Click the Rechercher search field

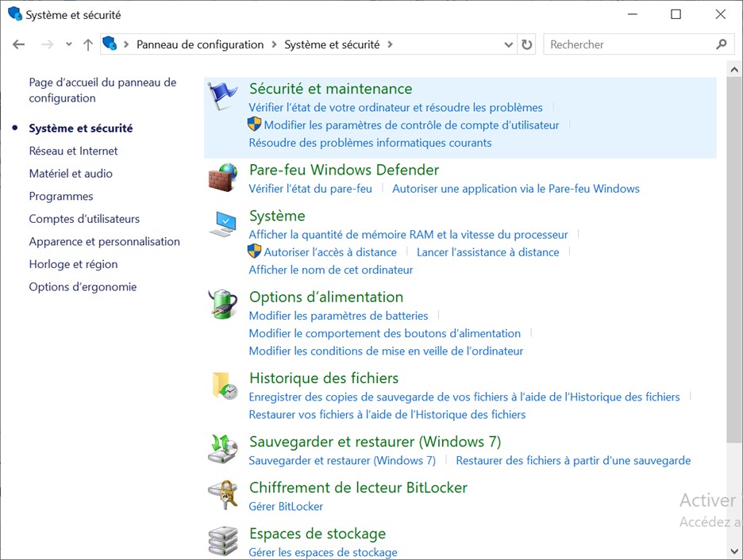[x=638, y=44]
